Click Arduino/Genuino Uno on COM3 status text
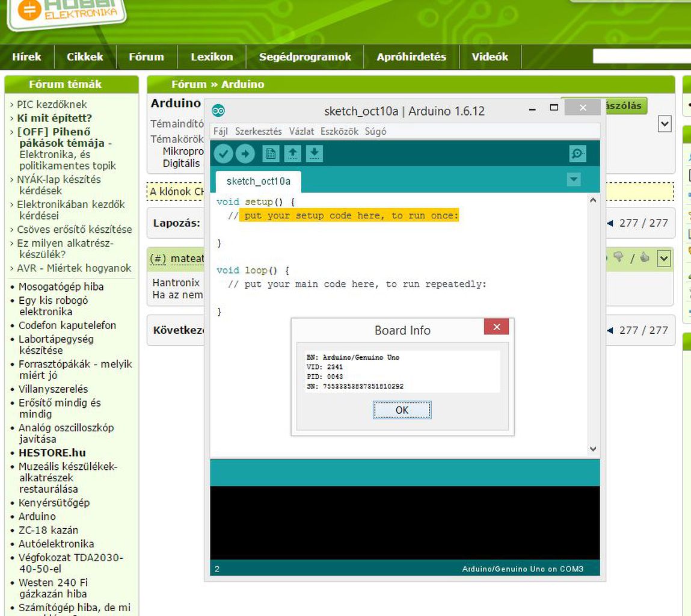Viewport: 691px width, 616px height. 523,569
